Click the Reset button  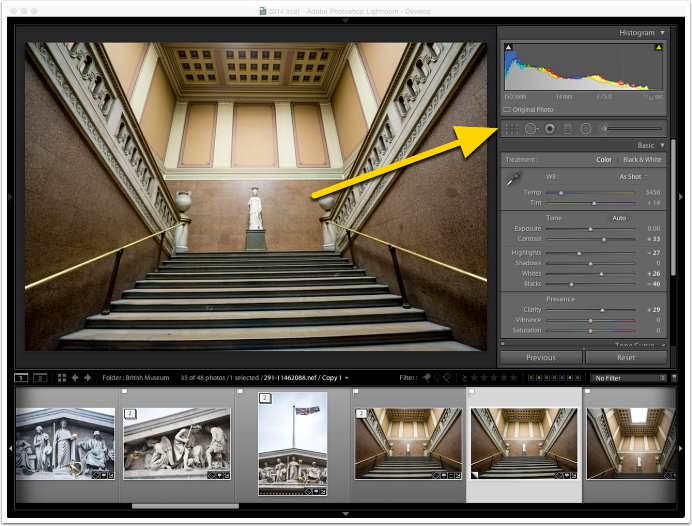tap(626, 357)
